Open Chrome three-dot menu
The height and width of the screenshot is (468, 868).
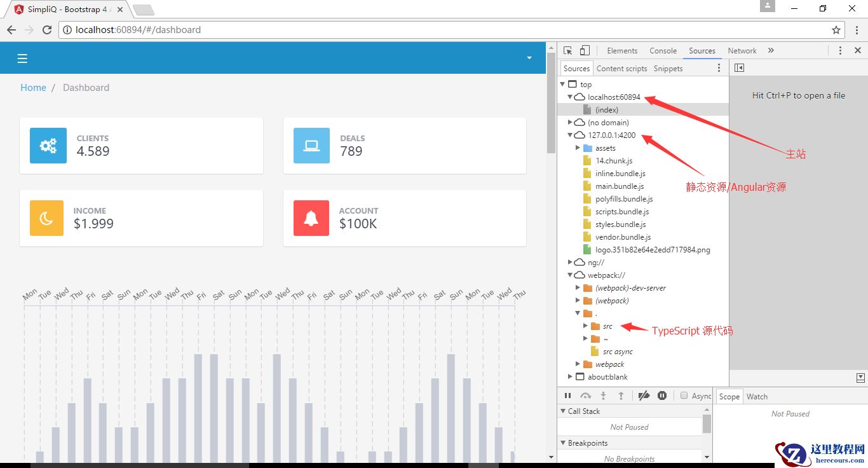tap(857, 30)
